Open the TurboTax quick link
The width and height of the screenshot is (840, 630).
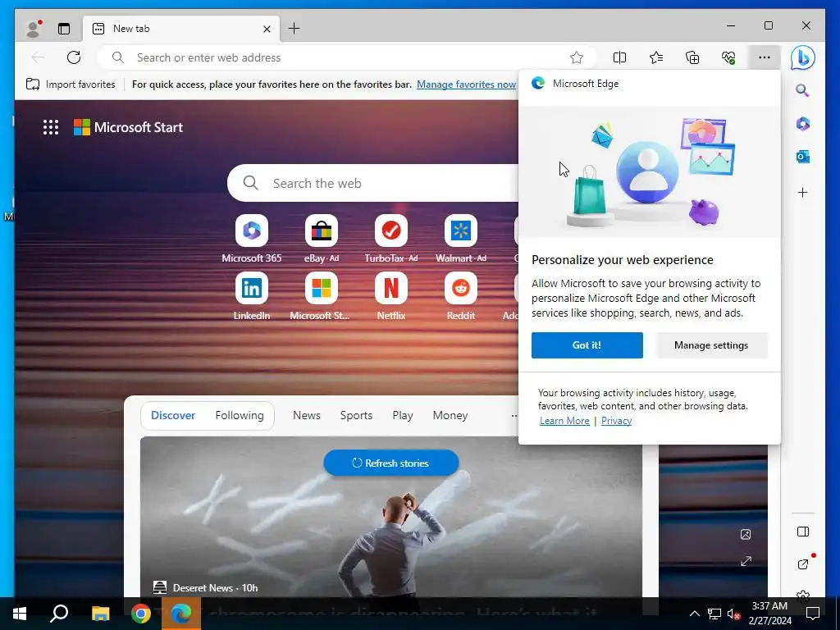[391, 239]
